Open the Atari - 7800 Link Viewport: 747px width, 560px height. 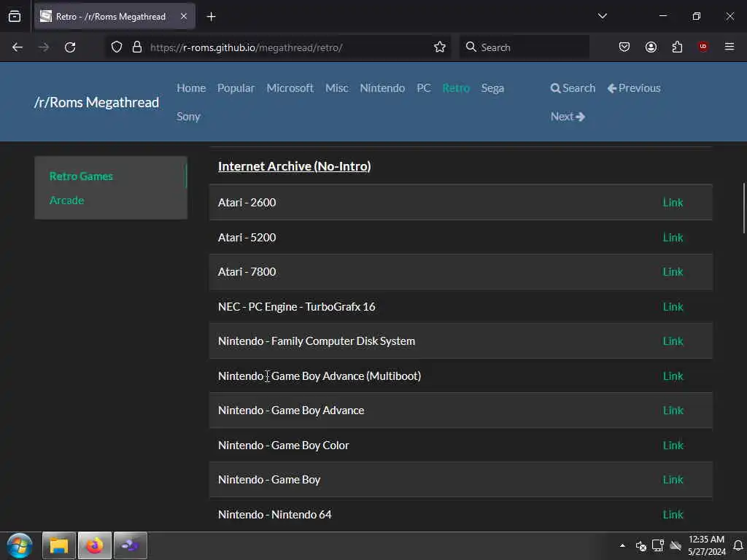point(673,272)
